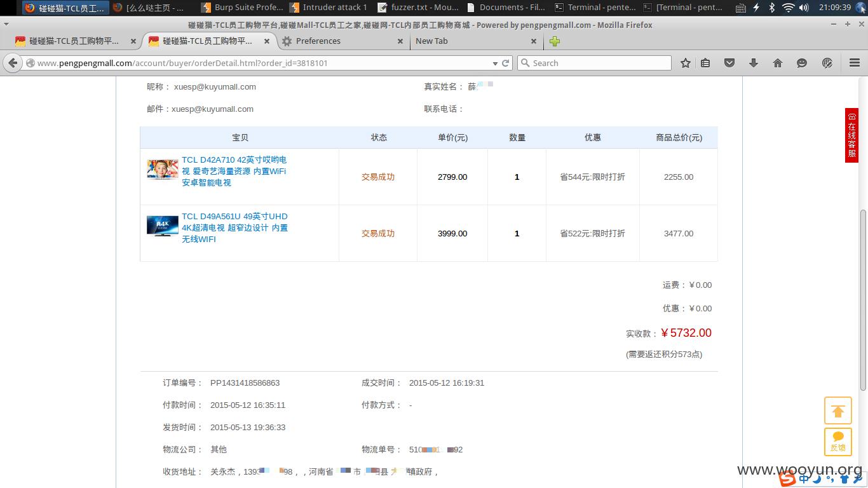
Task: Open a new tab with the green plus
Action: [x=555, y=41]
